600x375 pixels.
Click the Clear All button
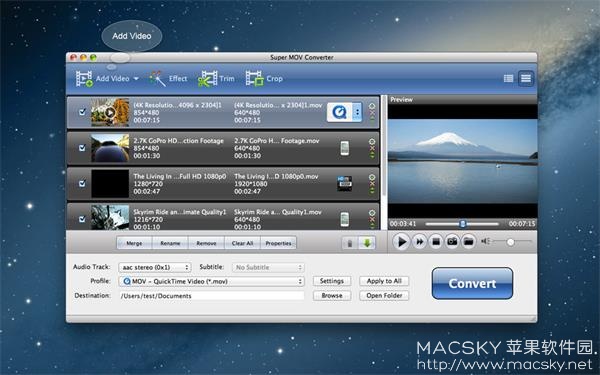click(x=242, y=243)
